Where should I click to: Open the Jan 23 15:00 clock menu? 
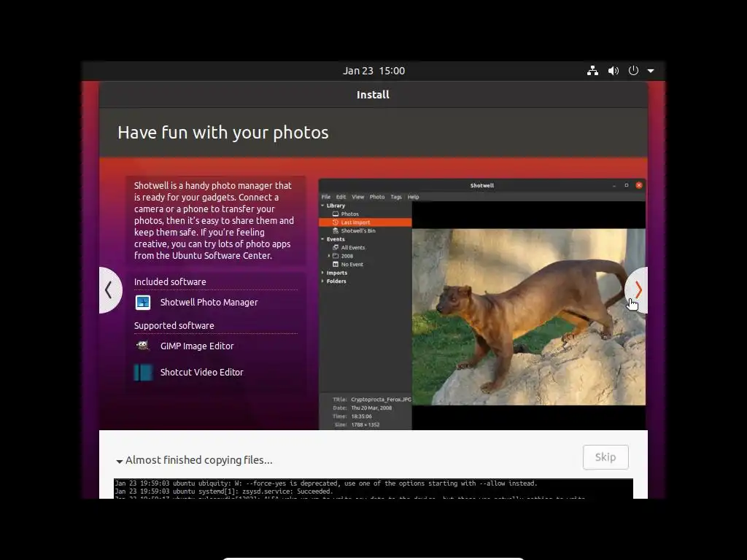[373, 71]
